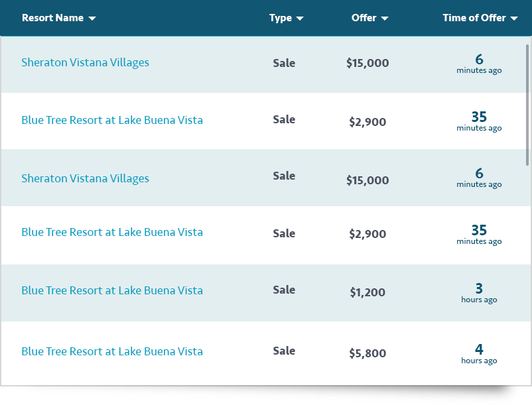Open Blue Tree Resort link with $1,200 offer

coord(112,290)
